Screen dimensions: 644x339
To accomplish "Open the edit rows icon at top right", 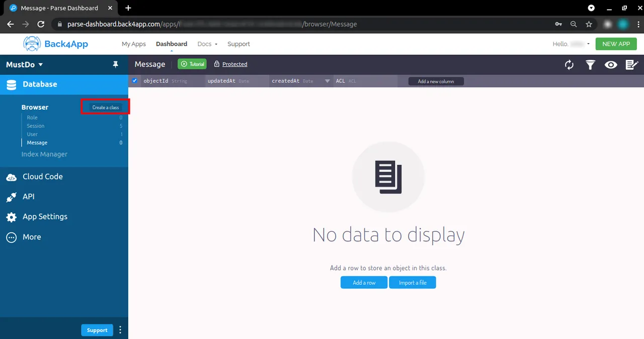I will tap(631, 64).
